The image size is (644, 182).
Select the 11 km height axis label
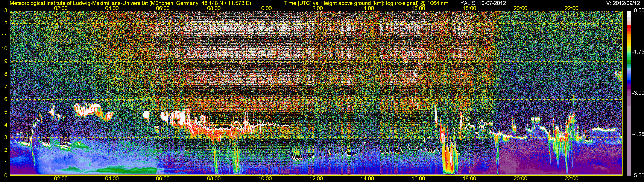(5, 36)
